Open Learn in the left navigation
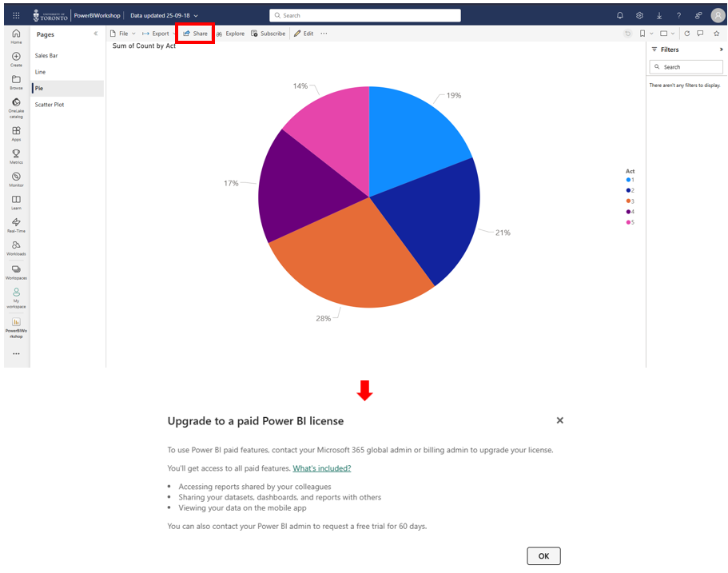This screenshot has width=728, height=573. (16, 202)
